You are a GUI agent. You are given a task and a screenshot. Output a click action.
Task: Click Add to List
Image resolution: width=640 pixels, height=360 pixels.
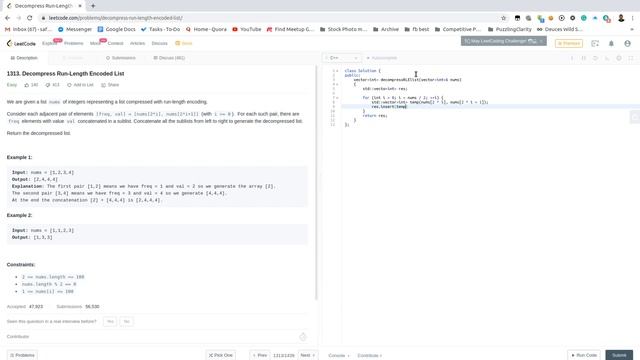click(x=80, y=85)
